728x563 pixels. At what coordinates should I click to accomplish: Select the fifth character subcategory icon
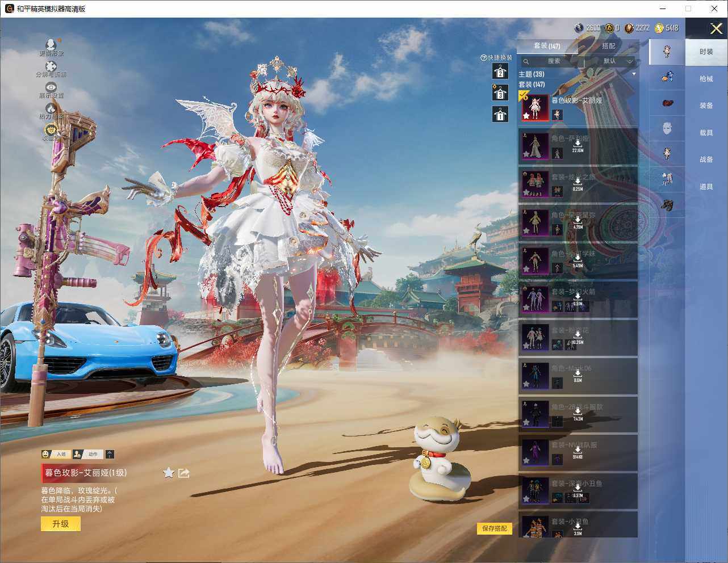point(667,153)
